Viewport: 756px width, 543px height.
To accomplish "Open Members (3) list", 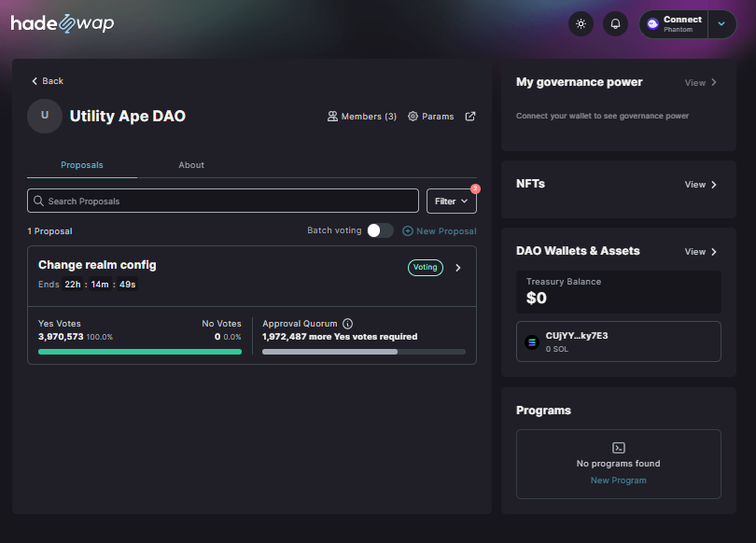I will (x=362, y=116).
